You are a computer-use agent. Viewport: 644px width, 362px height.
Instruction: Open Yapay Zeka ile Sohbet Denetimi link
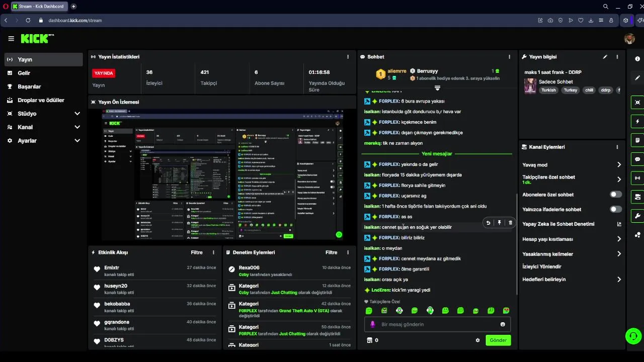coord(572,224)
